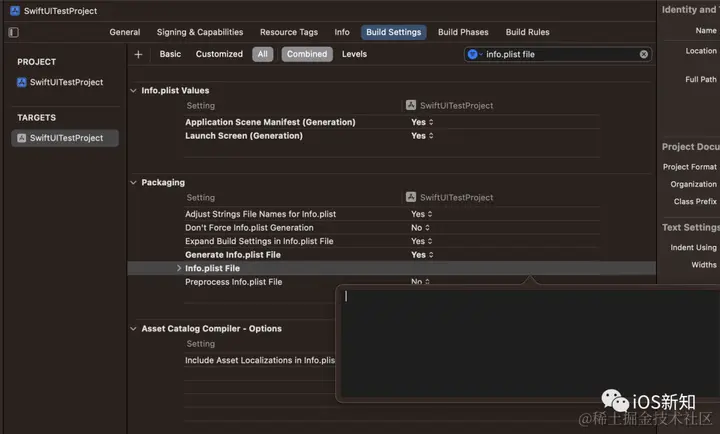This screenshot has width=720, height=434.
Task: Select Include Asset Localizations in Info.plist setting
Action: pyautogui.click(x=260, y=361)
